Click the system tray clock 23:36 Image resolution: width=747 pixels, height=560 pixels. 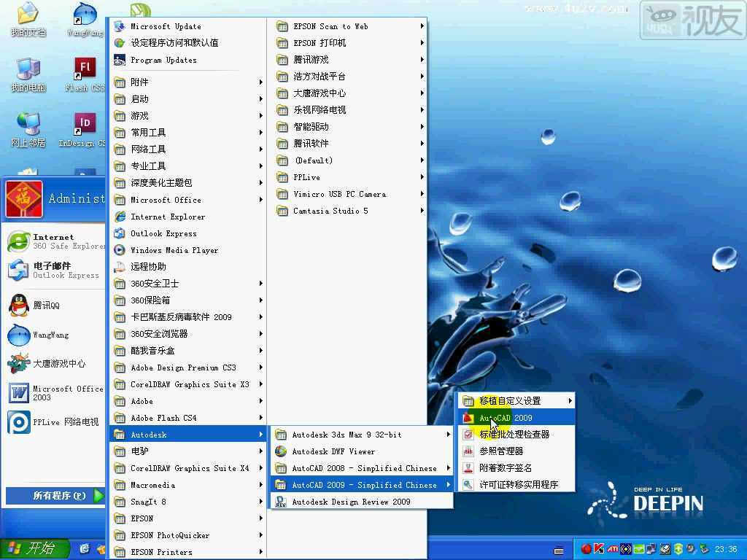726,549
